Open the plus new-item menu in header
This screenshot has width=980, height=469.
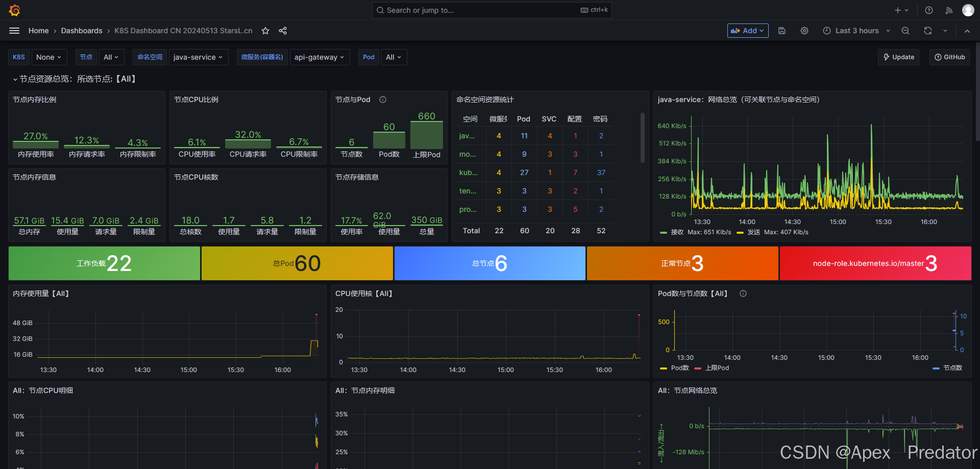[x=901, y=10]
